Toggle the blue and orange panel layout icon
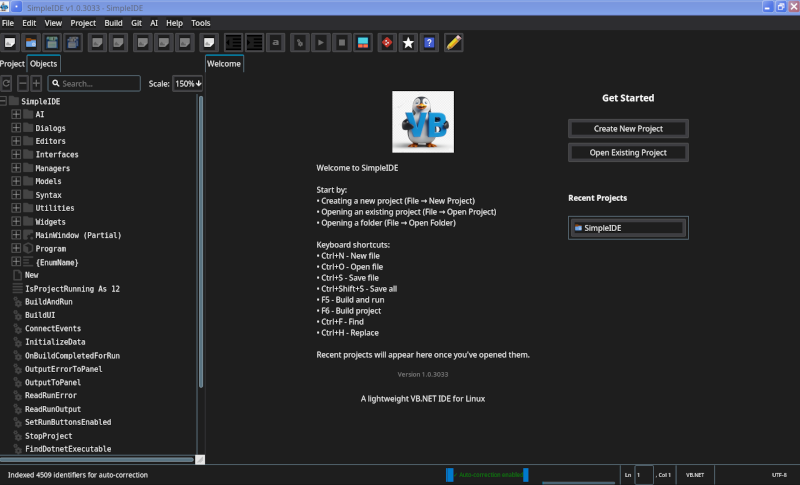This screenshot has height=485, width=800. (x=363, y=43)
